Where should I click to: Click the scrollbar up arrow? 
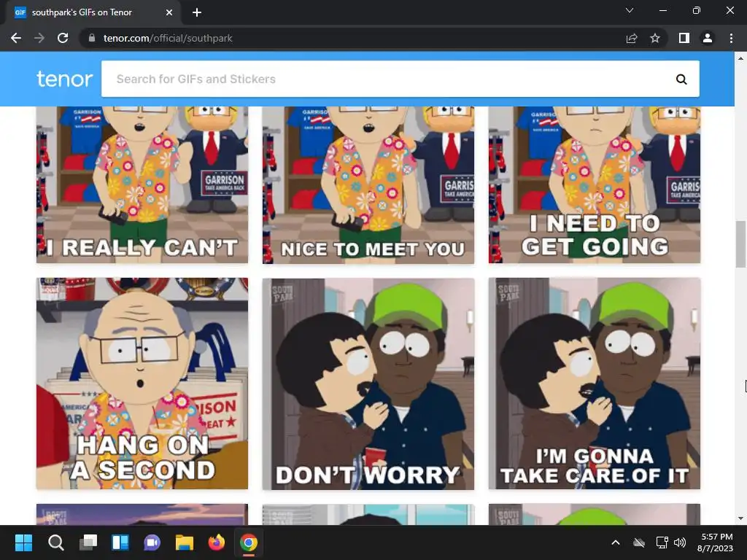coord(740,58)
